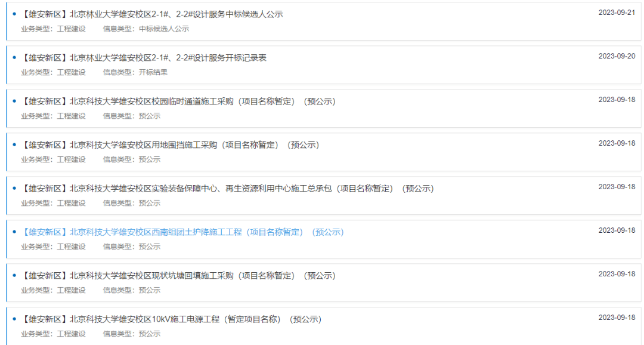644x345 pixels.
Task: Click 信息类型: 预公示 under 实验装备保障中心 entry
Action: tap(131, 203)
